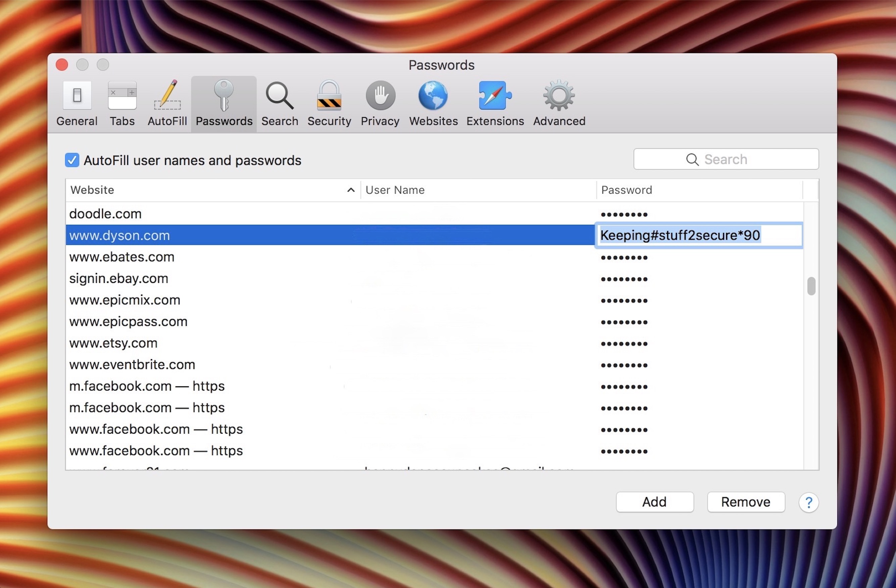Open the Extensions preferences panel
Viewport: 896px width, 588px height.
pos(495,102)
